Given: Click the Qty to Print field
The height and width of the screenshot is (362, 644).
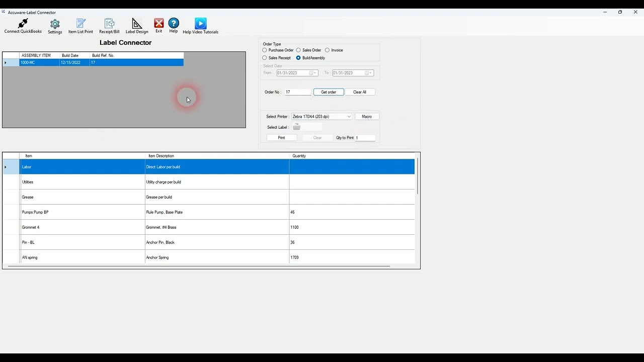Looking at the screenshot, I should (x=365, y=138).
